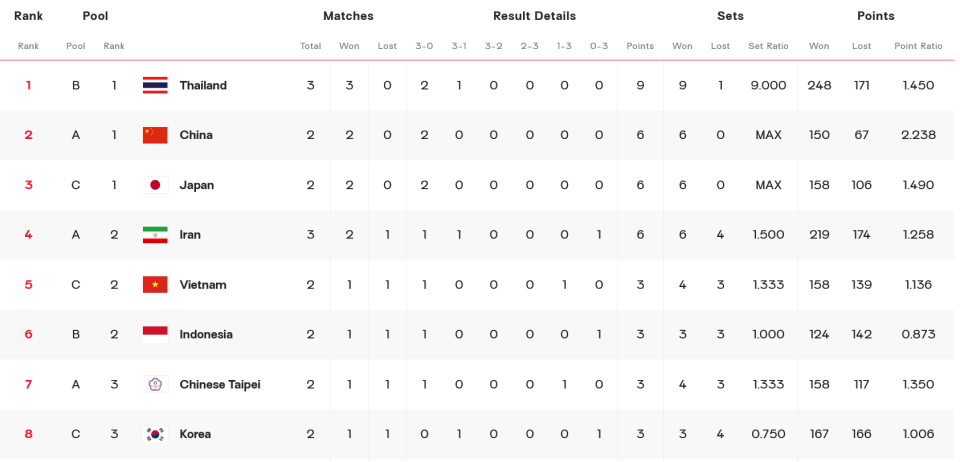Click the Thailand flag icon

pos(156,85)
